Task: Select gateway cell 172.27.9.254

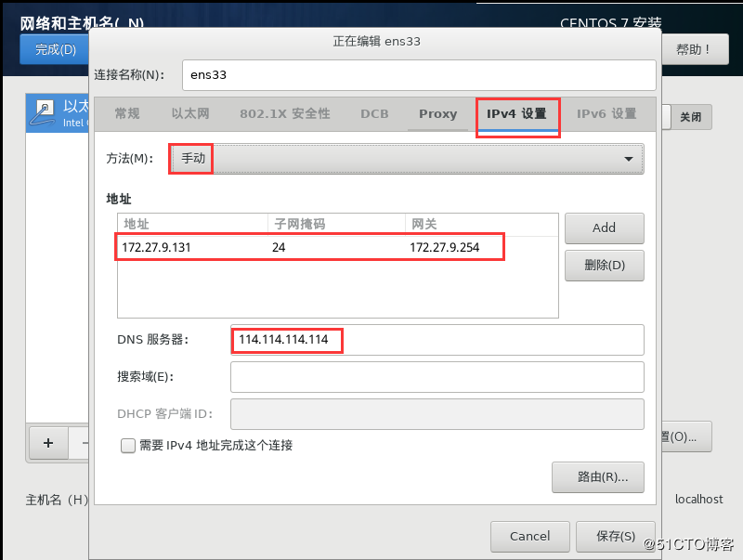Action: tap(445, 247)
